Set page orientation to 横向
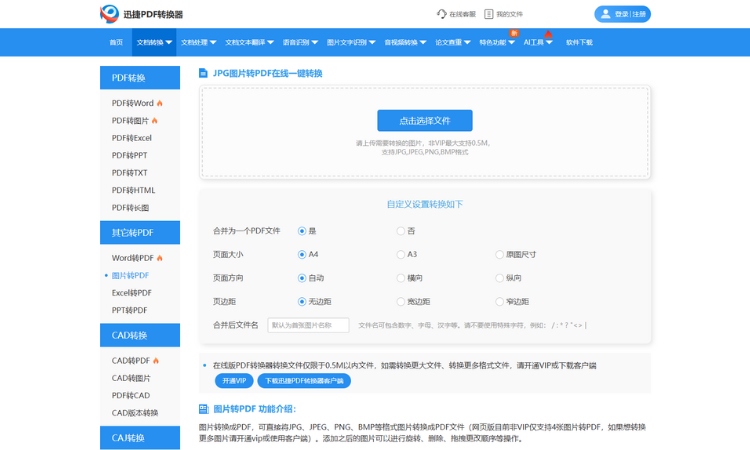This screenshot has height=450, width=750. pos(399,278)
